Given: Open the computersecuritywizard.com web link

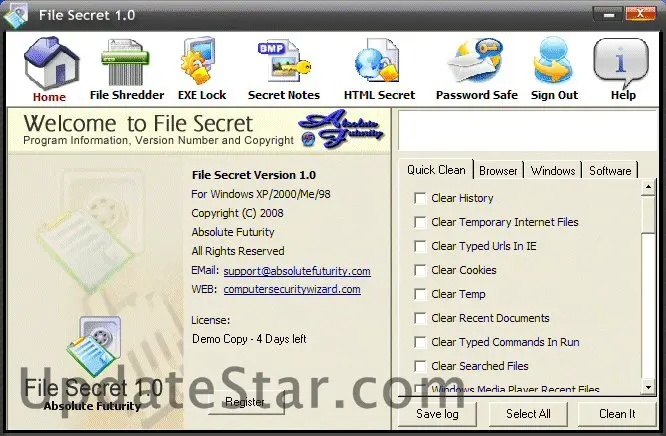Looking at the screenshot, I should click(x=292, y=289).
